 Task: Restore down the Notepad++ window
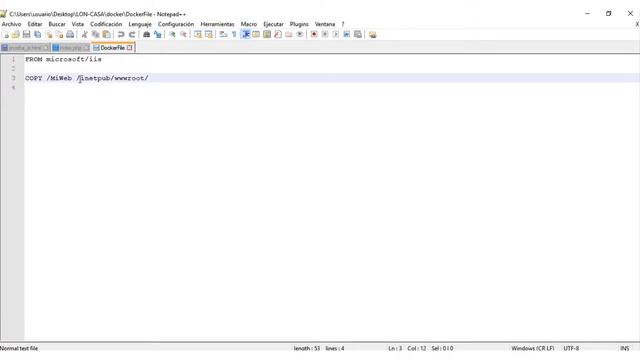[x=609, y=13]
